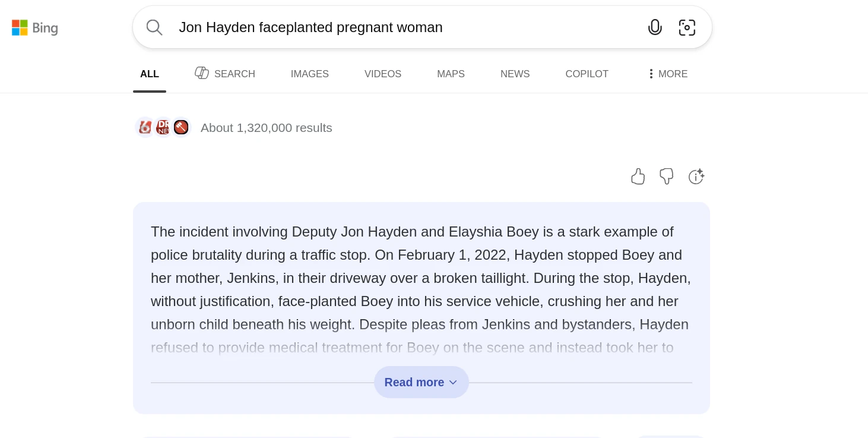Viewport: 868px width, 438px height.
Task: Select the ALL results tab
Action: click(x=150, y=74)
